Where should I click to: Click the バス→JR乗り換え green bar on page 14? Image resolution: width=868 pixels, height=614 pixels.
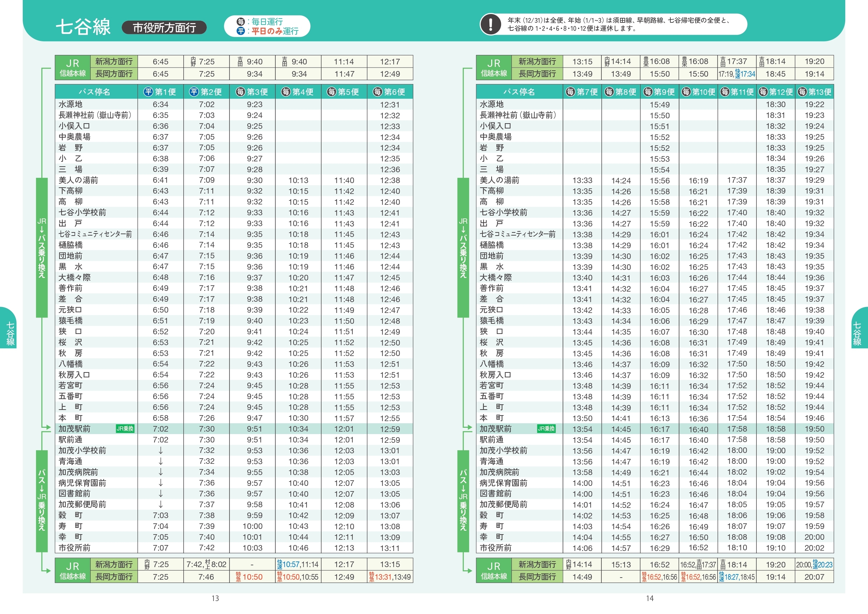[x=463, y=501]
